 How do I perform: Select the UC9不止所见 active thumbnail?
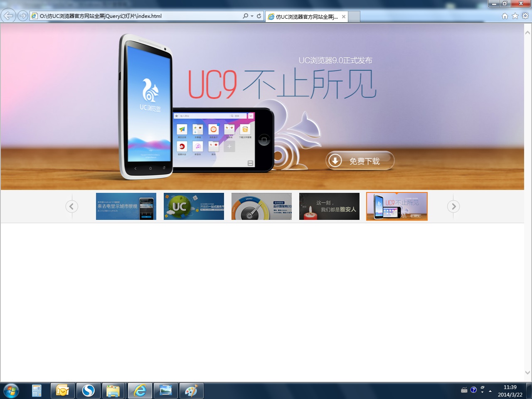tap(397, 206)
